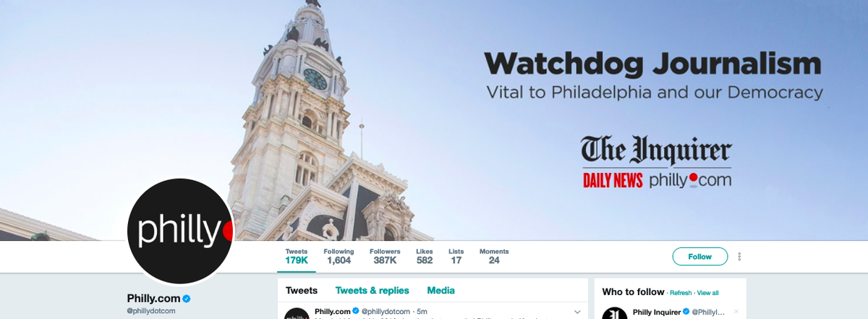Select the Tweets timeline tab
This screenshot has width=868, height=319.
(302, 291)
